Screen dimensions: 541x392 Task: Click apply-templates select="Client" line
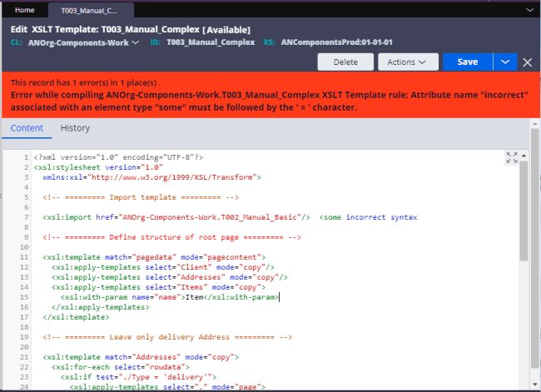(163, 267)
